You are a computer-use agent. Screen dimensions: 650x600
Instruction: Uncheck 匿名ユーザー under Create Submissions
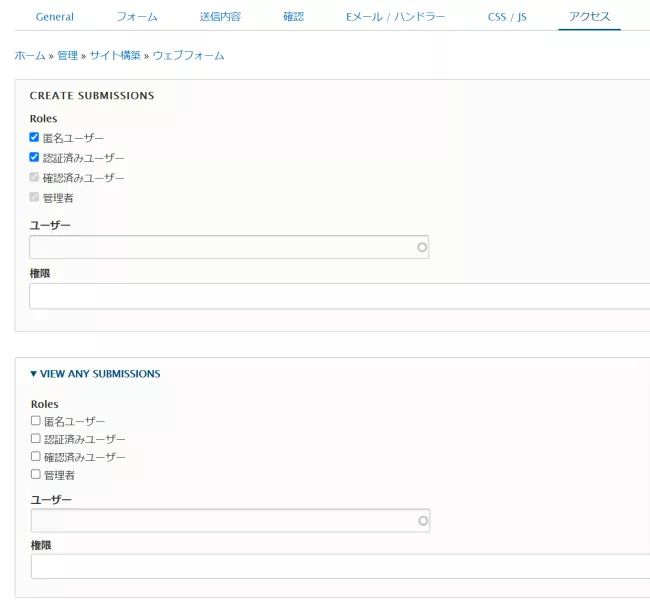[x=34, y=137]
